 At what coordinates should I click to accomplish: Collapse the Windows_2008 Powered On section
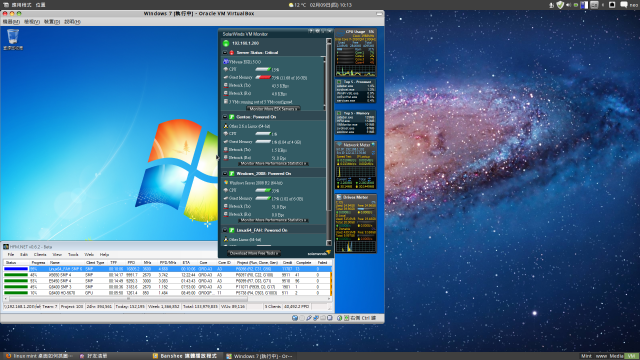pos(224,173)
